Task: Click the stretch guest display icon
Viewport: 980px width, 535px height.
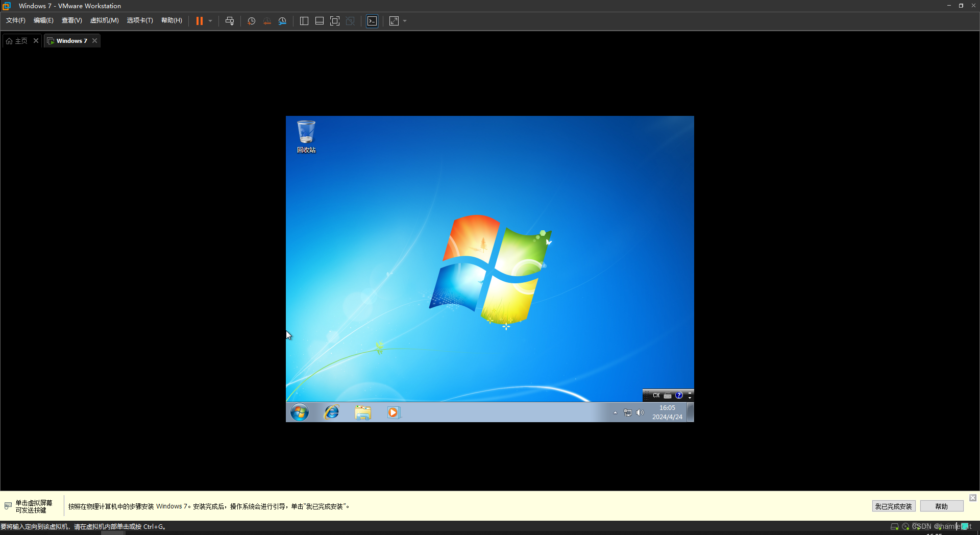Action: 394,21
